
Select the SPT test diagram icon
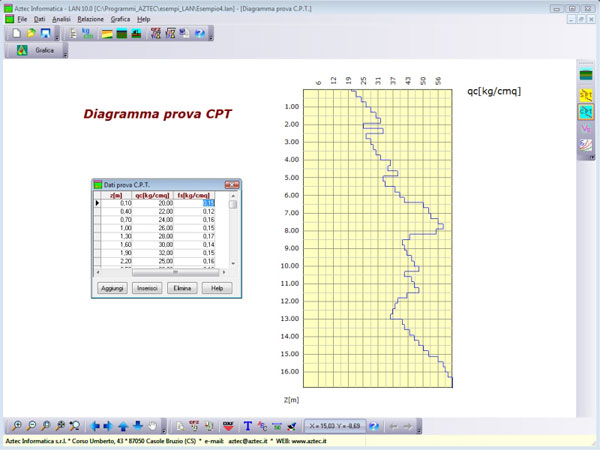586,95
